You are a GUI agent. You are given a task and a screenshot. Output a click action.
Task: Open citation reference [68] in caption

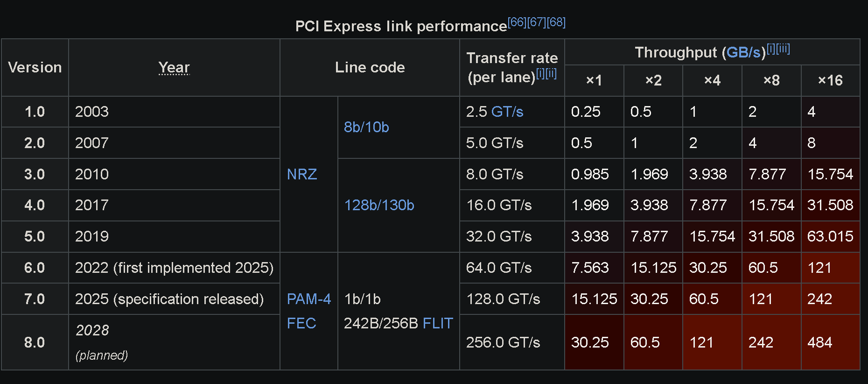tap(556, 22)
